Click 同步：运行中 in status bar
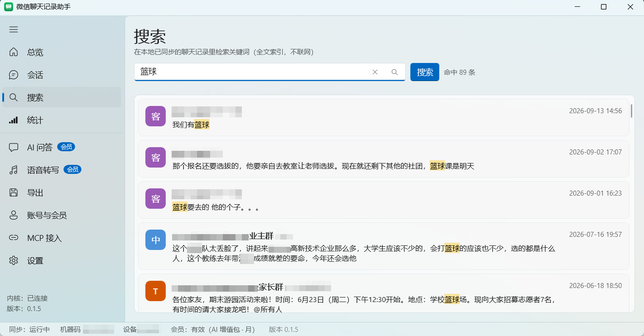644x336 pixels. pyautogui.click(x=29, y=329)
